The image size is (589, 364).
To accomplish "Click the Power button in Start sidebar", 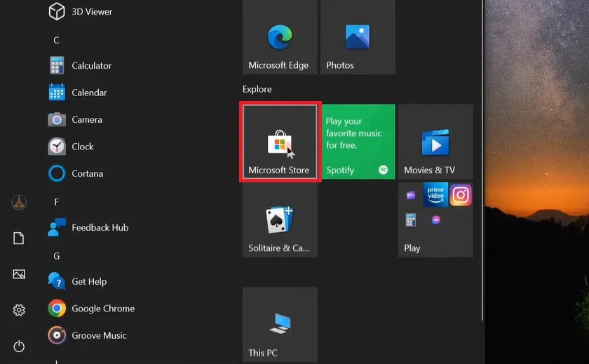I will [19, 346].
